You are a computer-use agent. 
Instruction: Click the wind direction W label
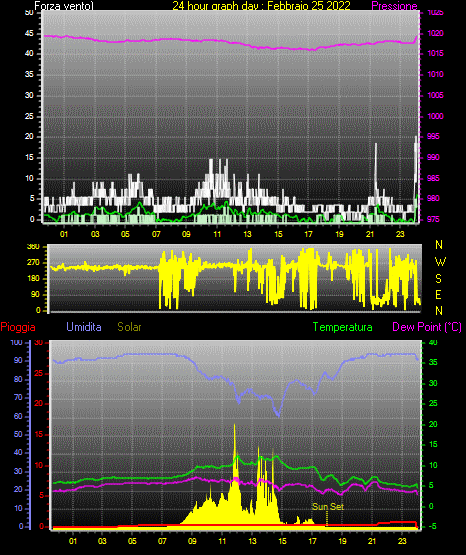click(440, 262)
